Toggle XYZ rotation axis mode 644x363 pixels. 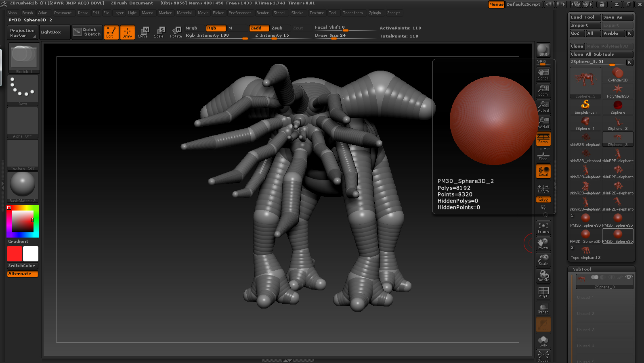click(543, 200)
